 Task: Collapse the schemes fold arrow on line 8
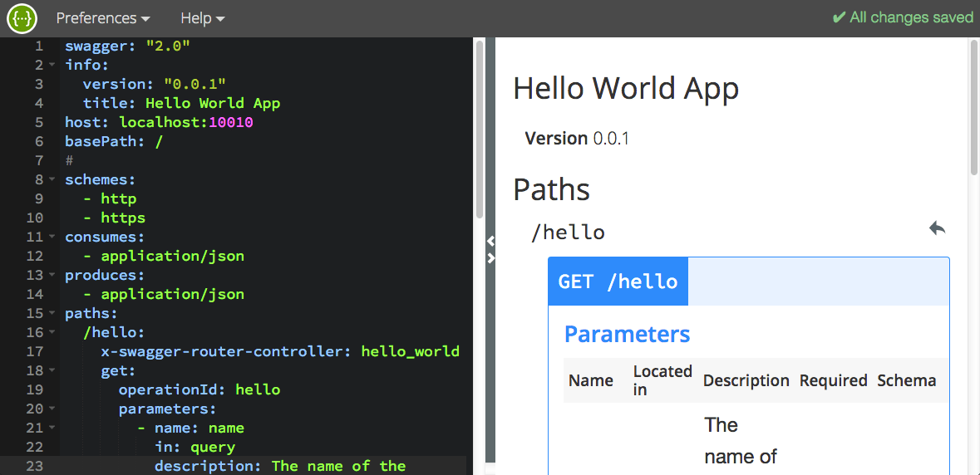tap(52, 179)
